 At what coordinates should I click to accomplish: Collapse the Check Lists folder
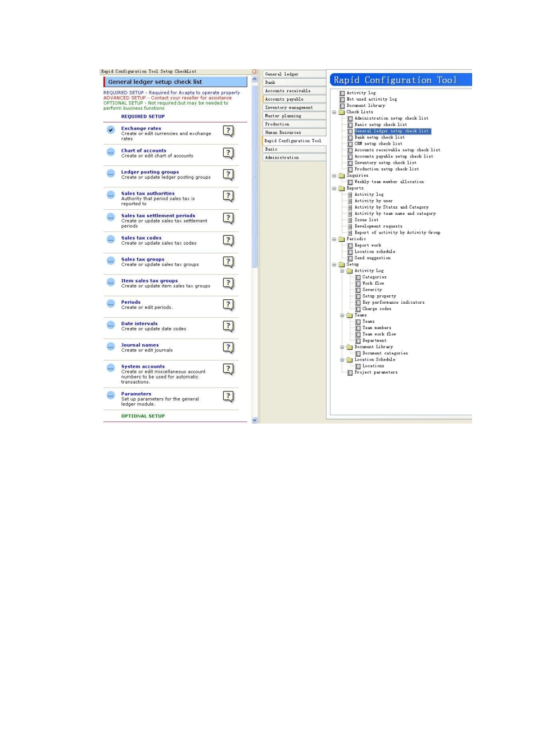[334, 112]
